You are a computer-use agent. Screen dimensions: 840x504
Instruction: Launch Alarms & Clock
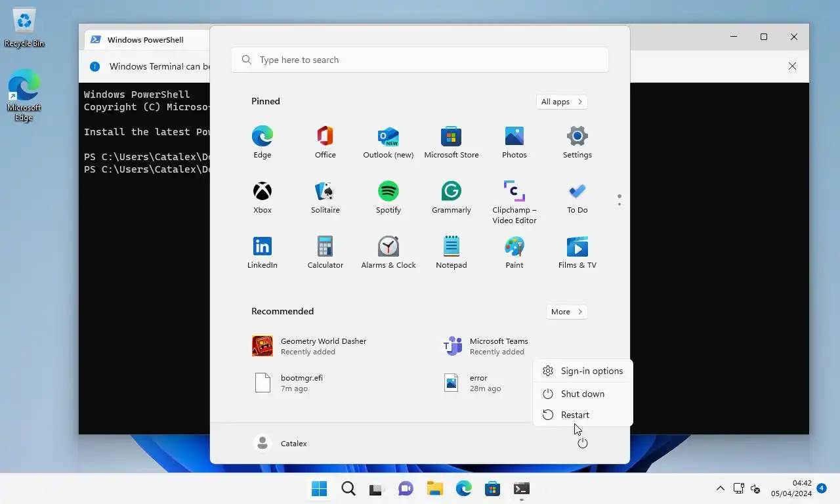click(388, 252)
